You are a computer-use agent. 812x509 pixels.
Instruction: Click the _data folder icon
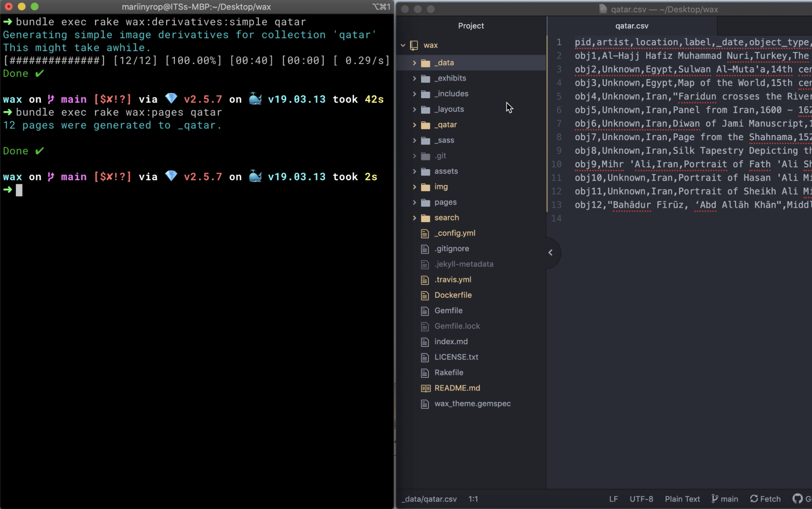pos(425,63)
